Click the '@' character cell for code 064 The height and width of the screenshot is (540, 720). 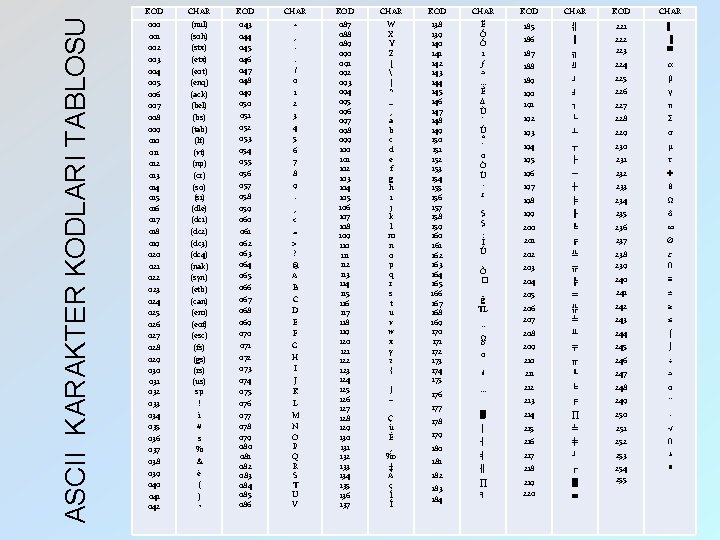click(x=295, y=265)
